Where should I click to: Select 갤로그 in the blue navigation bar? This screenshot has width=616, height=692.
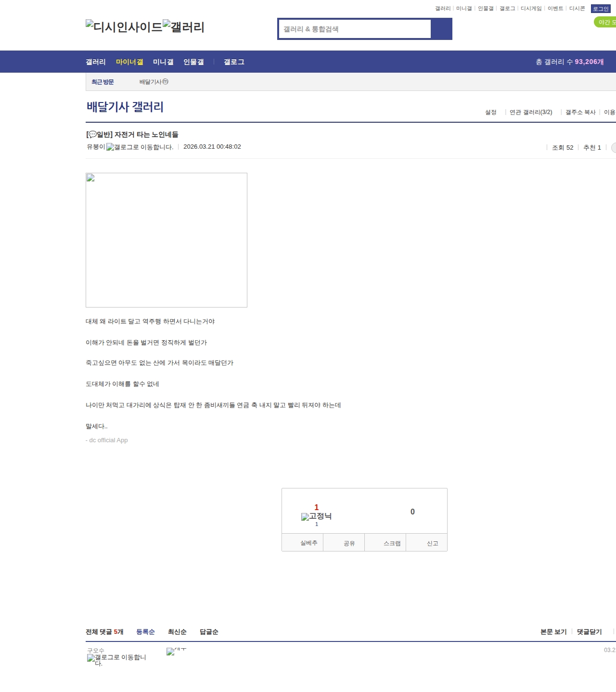(234, 62)
